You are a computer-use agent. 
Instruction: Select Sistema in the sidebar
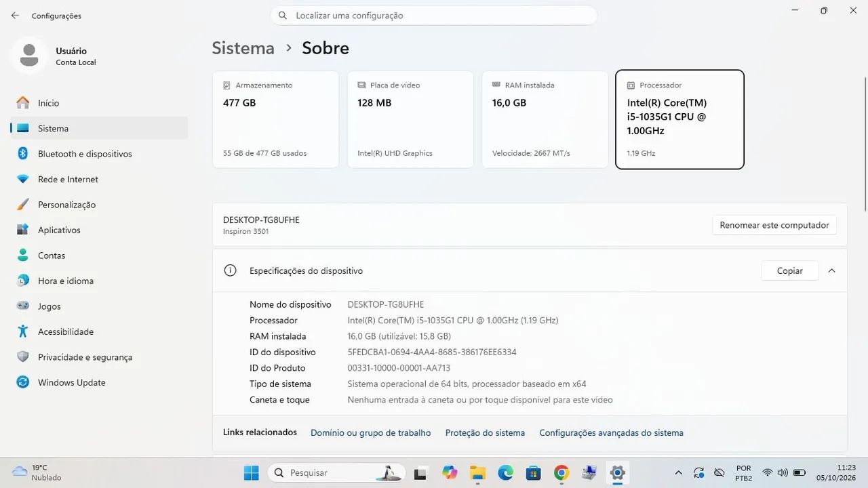(x=99, y=128)
